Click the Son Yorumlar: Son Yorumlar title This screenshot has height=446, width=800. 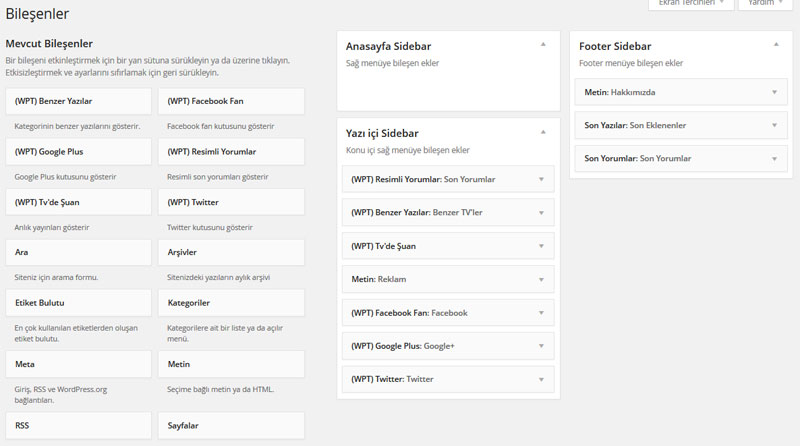click(x=638, y=159)
